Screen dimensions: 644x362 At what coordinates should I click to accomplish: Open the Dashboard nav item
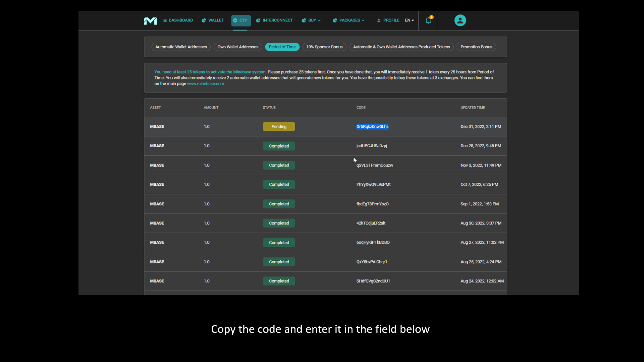click(x=178, y=20)
